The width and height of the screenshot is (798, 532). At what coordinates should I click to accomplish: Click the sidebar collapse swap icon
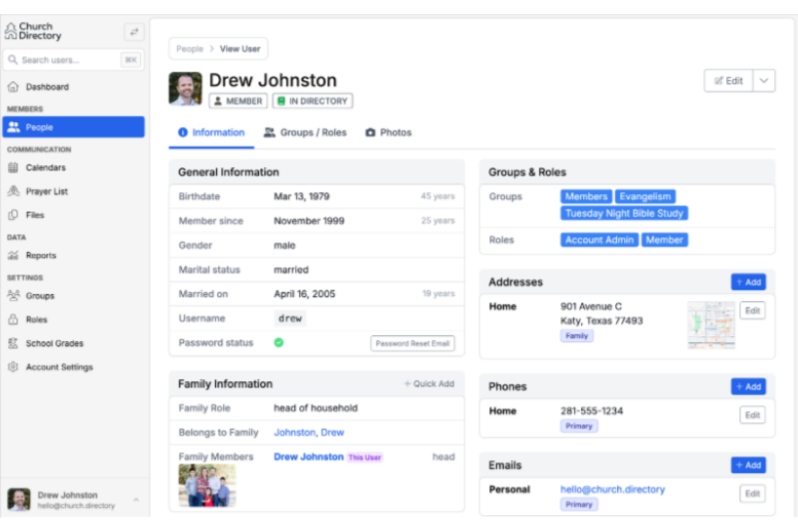(x=134, y=32)
